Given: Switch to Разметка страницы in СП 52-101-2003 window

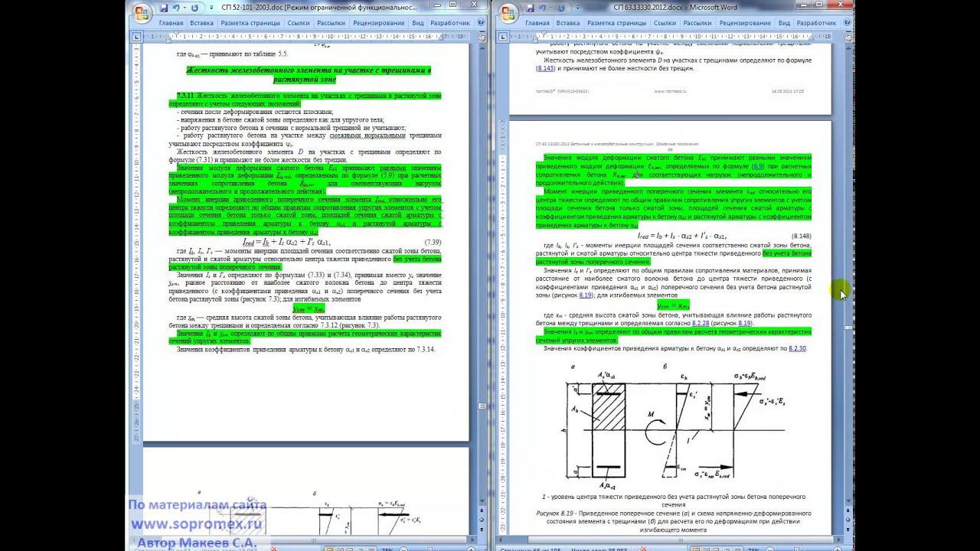Looking at the screenshot, I should pos(250,23).
